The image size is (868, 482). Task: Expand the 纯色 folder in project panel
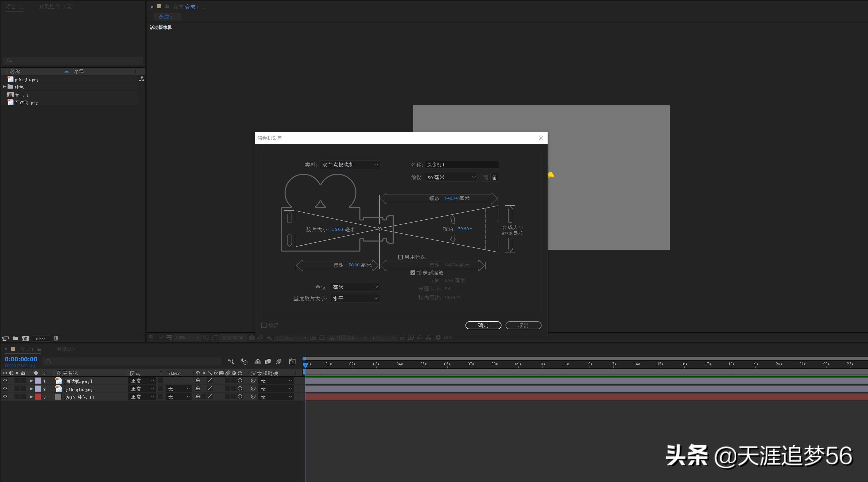pos(4,87)
